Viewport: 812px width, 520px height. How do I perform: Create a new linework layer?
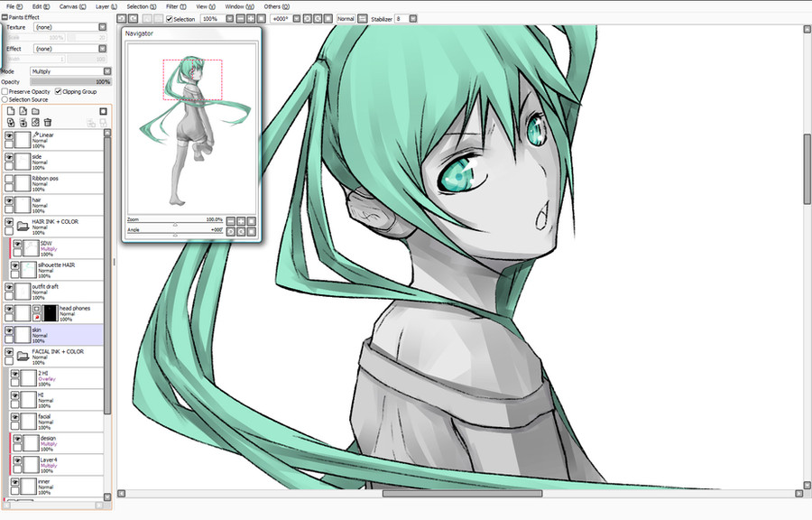pyautogui.click(x=23, y=111)
